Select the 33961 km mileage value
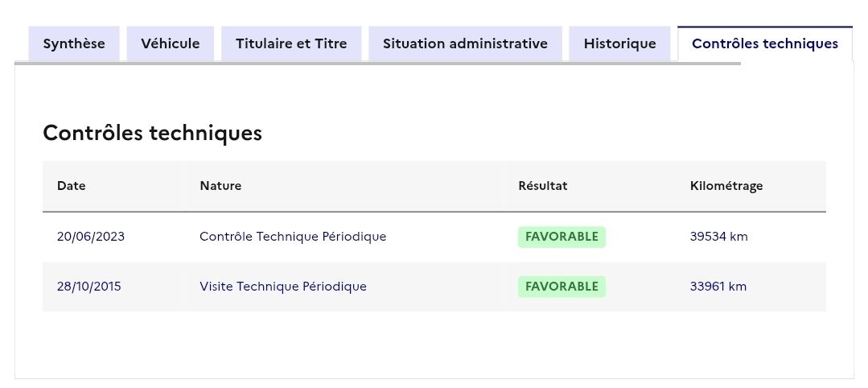Image resolution: width=868 pixels, height=388 pixels. click(x=718, y=287)
